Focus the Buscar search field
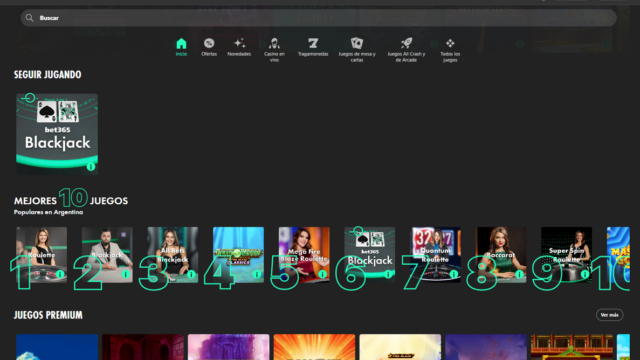The width and height of the screenshot is (640, 360). pyautogui.click(x=318, y=18)
